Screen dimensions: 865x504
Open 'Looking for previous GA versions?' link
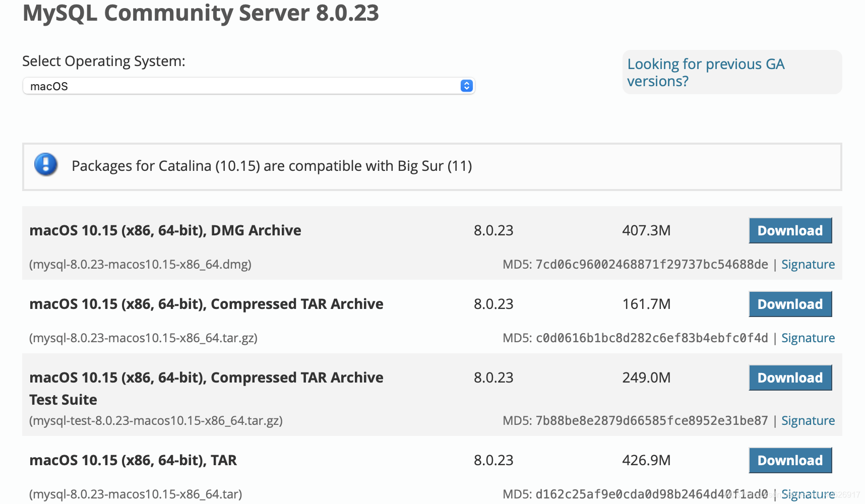tap(706, 73)
